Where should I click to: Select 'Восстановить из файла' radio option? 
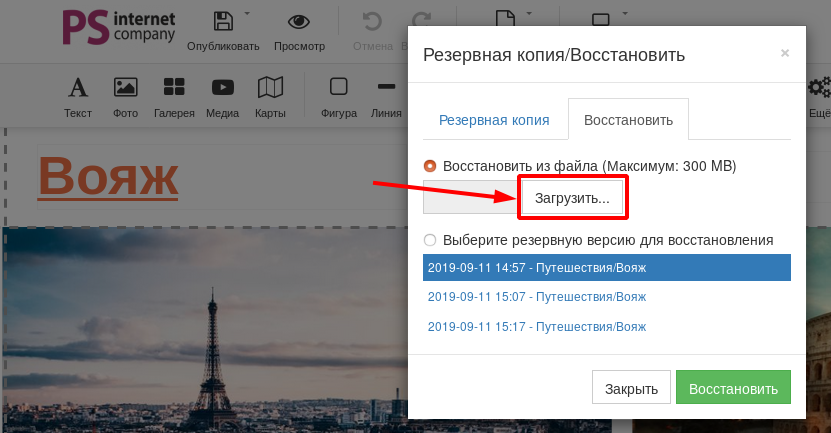431,166
